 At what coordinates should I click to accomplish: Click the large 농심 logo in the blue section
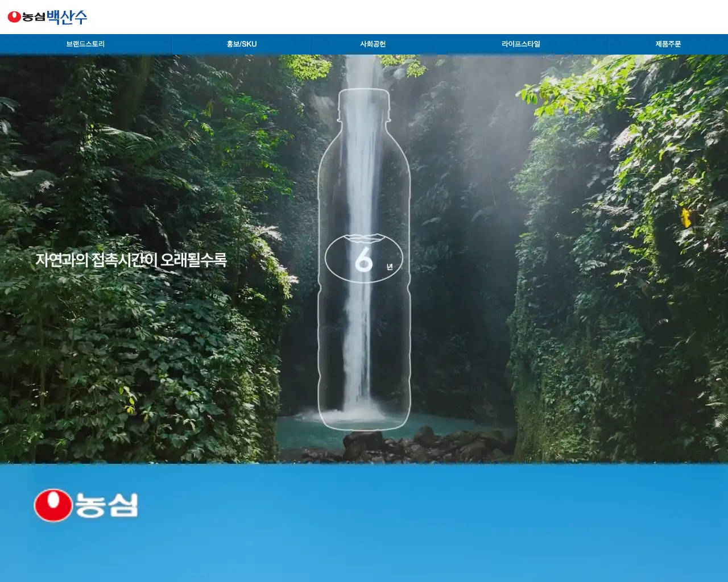[x=86, y=505]
